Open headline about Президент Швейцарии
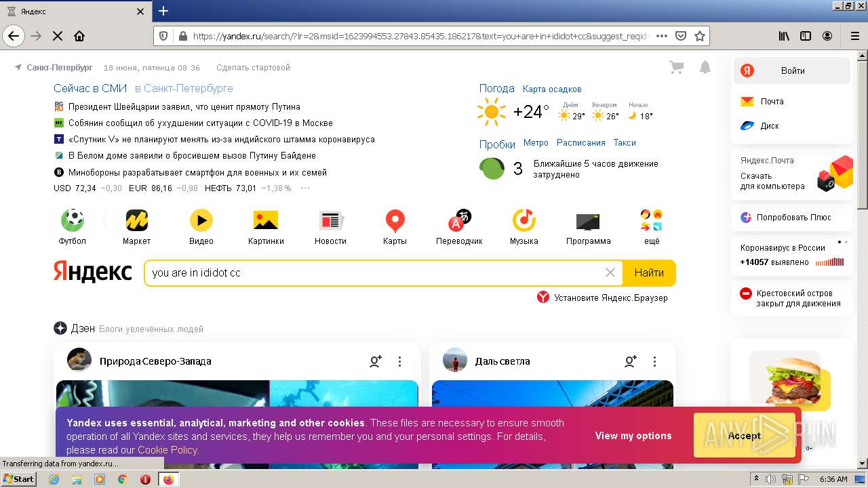Viewport: 868px width, 488px height. click(x=184, y=106)
